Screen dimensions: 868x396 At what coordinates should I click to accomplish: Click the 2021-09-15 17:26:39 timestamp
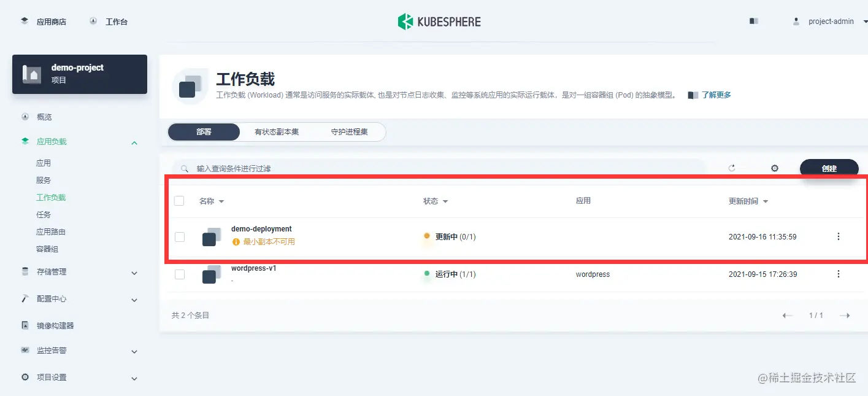[762, 274]
